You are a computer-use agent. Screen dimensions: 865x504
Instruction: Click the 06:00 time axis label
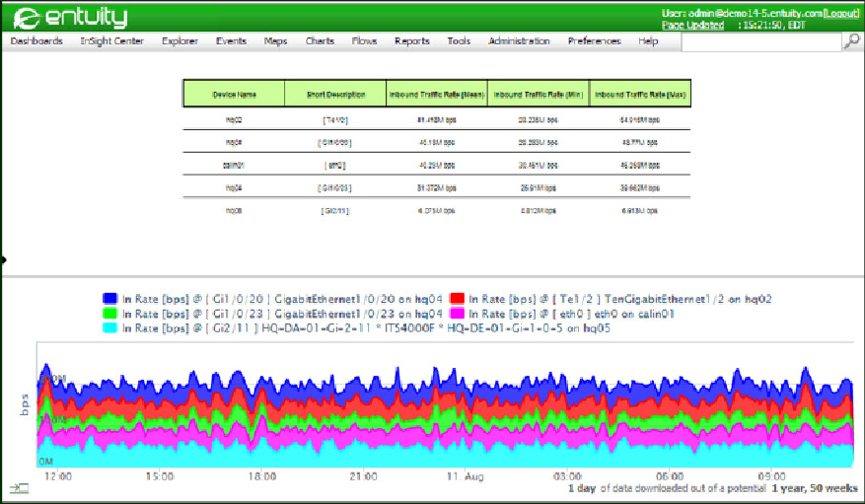(x=670, y=475)
